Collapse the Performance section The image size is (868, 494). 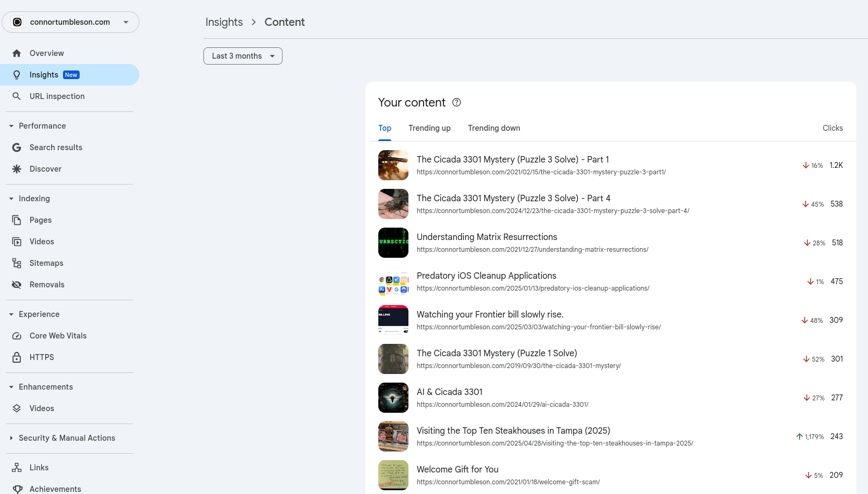11,126
